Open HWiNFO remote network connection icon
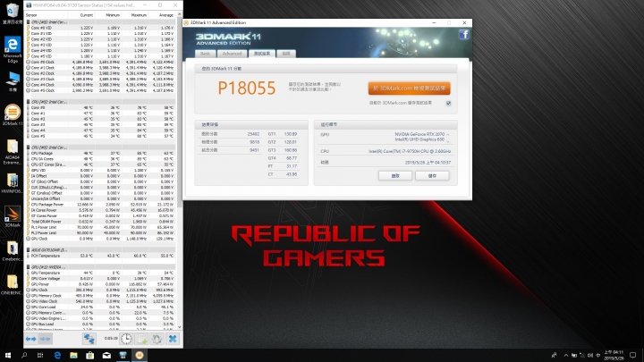 click(x=89, y=339)
